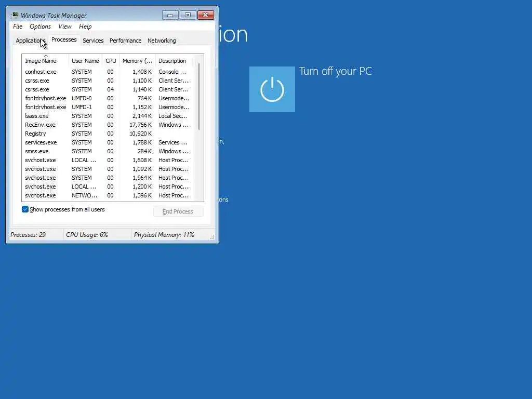This screenshot has height=399, width=532.
Task: Go to the Networking tab
Action: pos(162,41)
